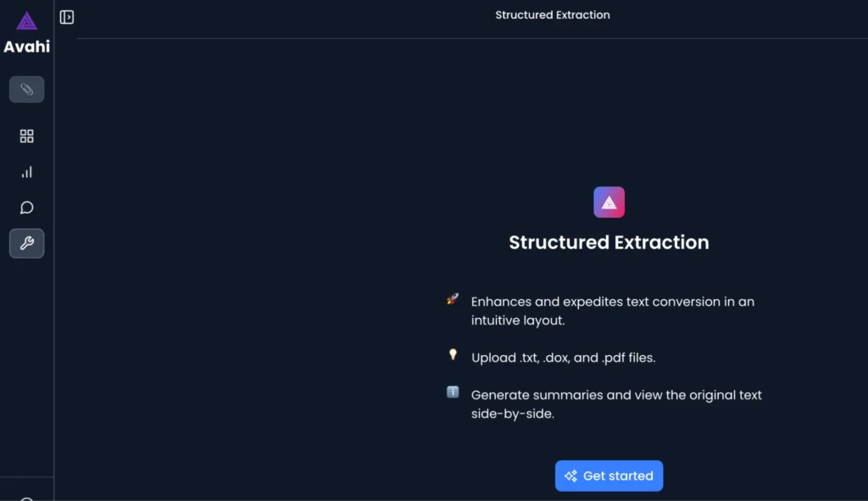
Task: Click the Avahi brand name text
Action: click(26, 47)
